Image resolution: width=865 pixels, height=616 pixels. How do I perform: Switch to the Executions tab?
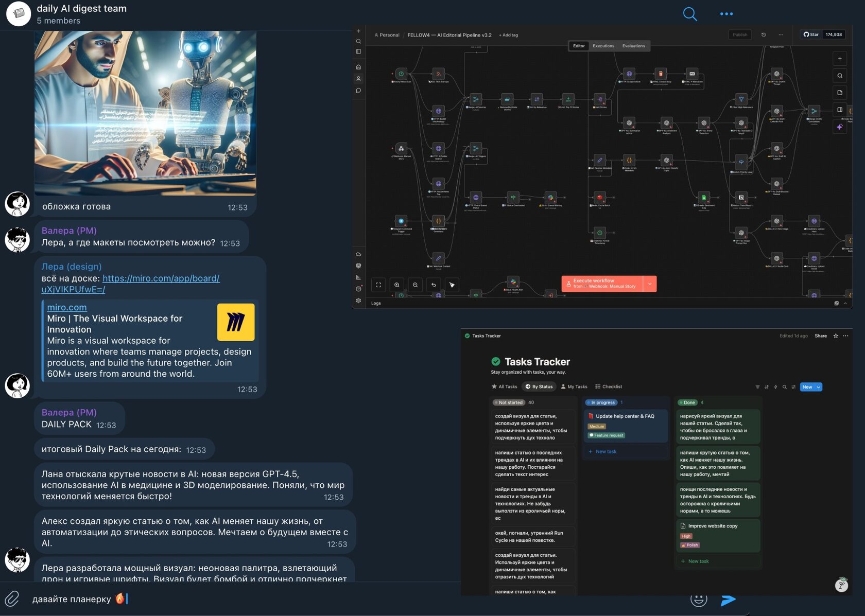[603, 46]
